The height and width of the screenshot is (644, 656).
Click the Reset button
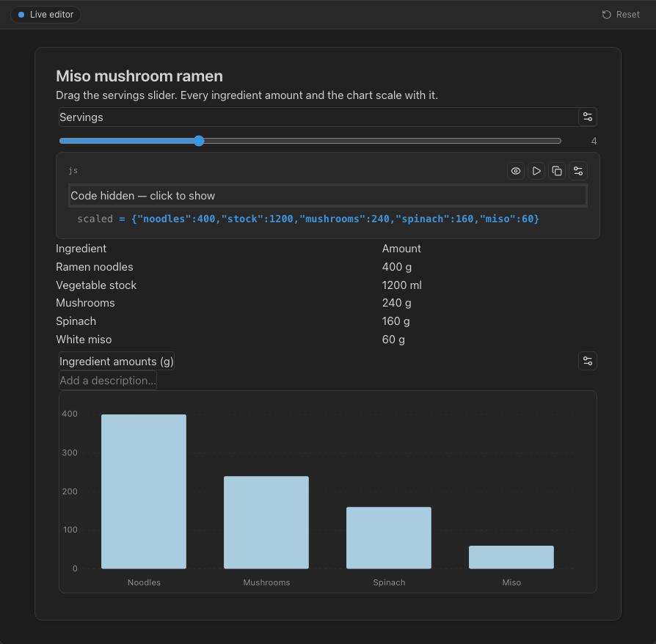pos(621,15)
